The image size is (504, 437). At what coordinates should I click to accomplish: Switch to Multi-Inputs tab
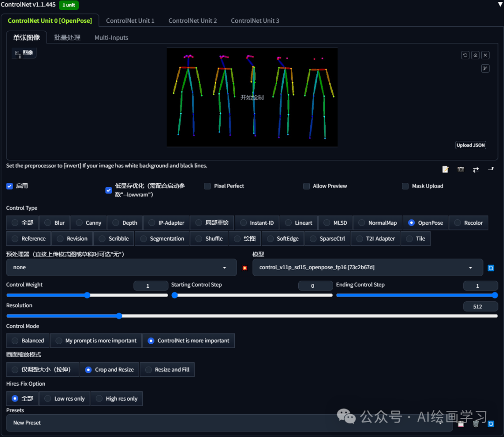pos(111,38)
